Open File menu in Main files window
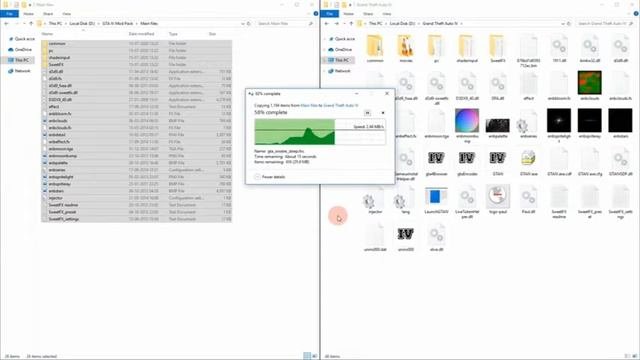640x360 pixels. [x=9, y=14]
